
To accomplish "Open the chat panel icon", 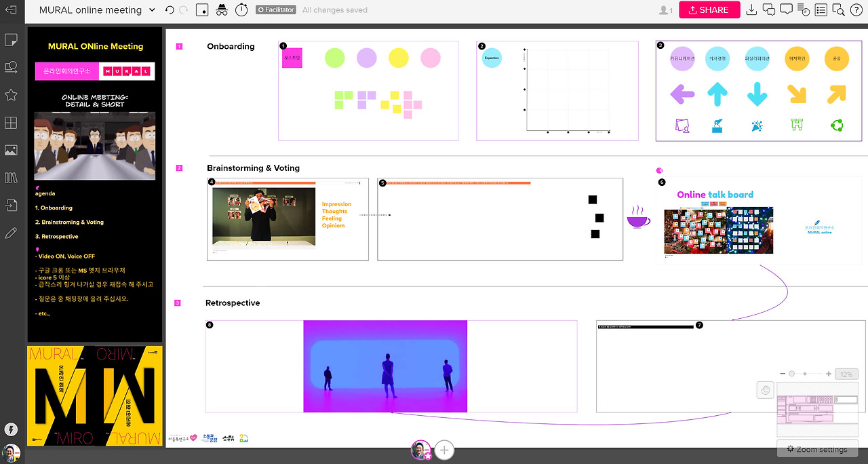I will (x=769, y=10).
